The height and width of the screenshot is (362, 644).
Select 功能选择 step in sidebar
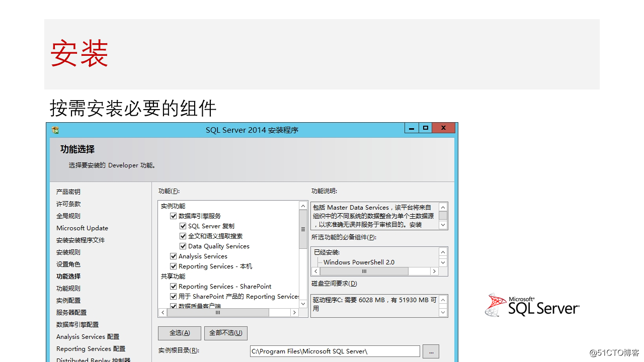(x=68, y=277)
